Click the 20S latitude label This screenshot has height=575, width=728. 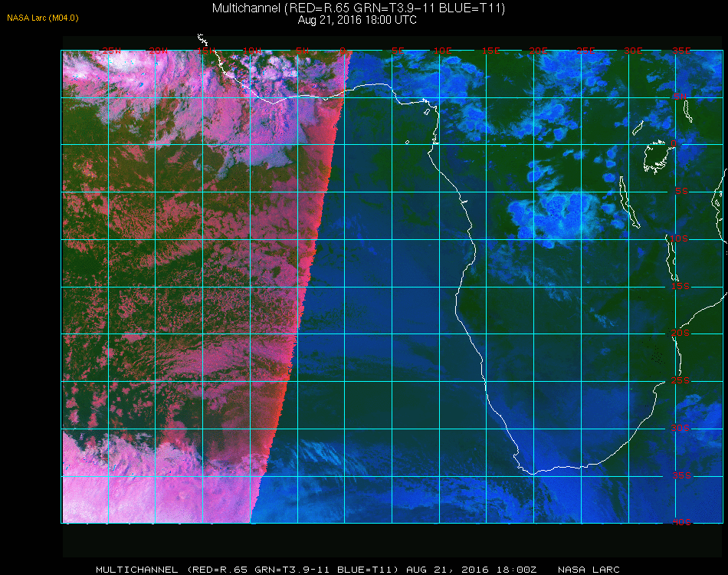pyautogui.click(x=680, y=333)
